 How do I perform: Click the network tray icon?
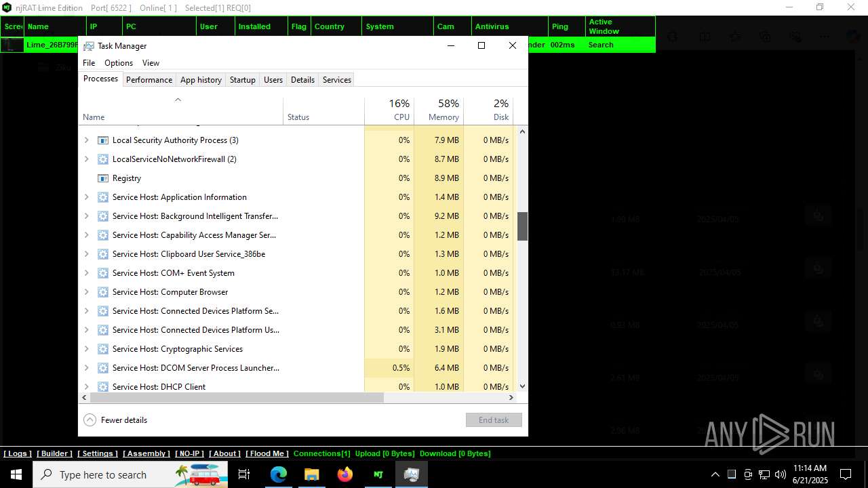(764, 474)
